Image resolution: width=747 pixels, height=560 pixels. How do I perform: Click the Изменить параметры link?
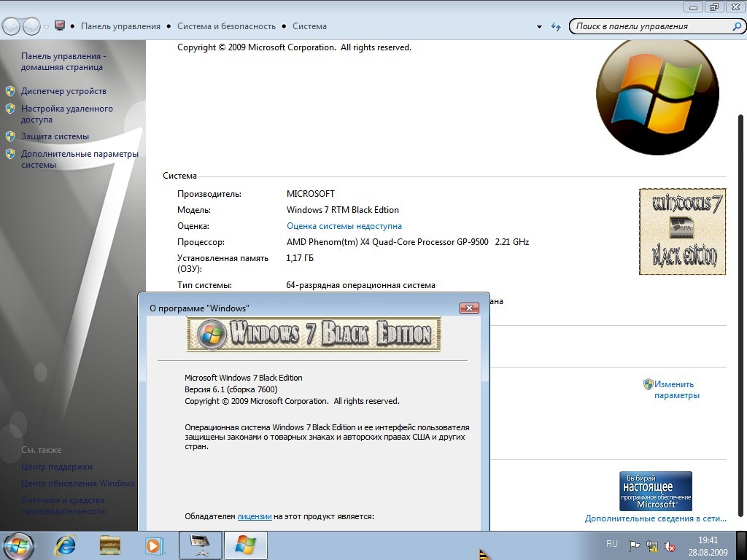pyautogui.click(x=676, y=389)
